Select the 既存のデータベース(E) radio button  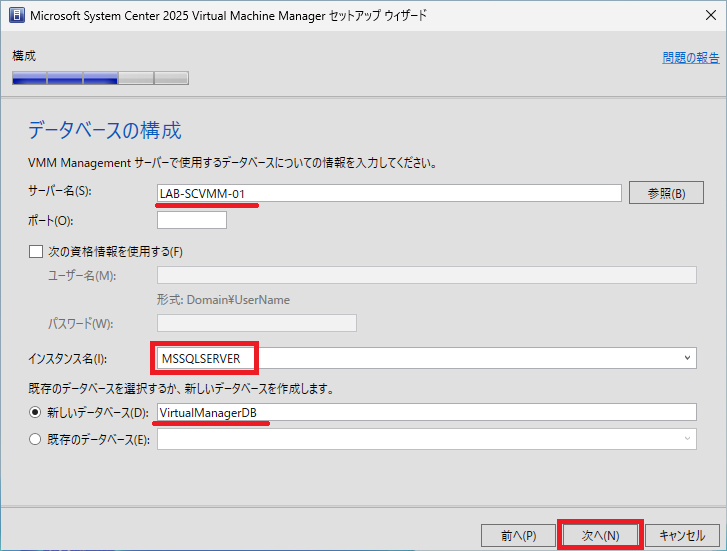(35, 439)
